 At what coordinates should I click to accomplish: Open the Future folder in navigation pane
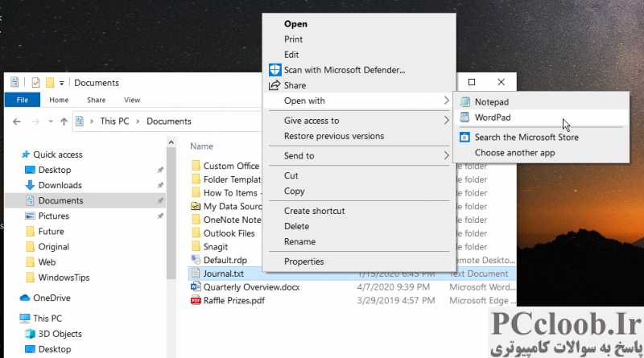[x=51, y=232]
